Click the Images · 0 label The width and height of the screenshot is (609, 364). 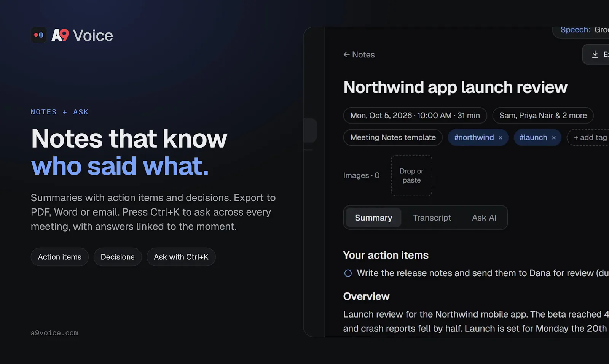(362, 176)
